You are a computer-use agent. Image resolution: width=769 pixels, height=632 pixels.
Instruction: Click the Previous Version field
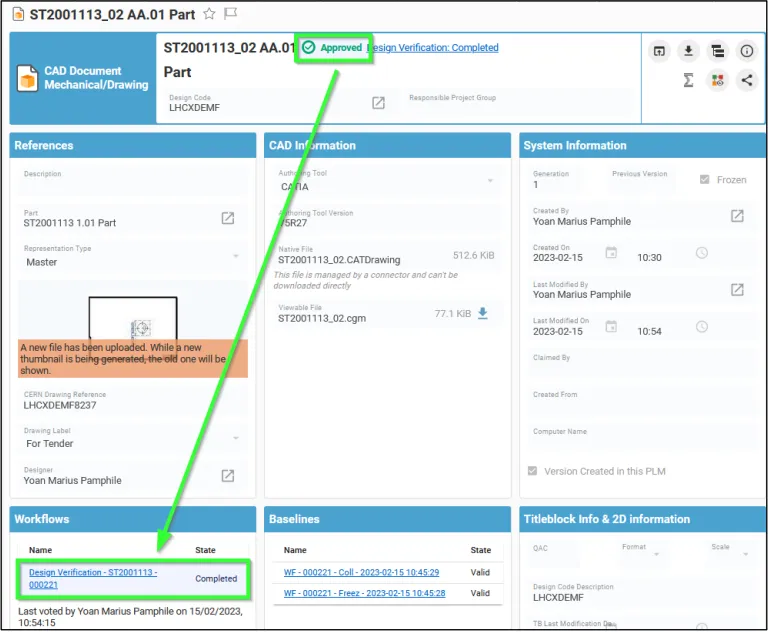pyautogui.click(x=639, y=179)
